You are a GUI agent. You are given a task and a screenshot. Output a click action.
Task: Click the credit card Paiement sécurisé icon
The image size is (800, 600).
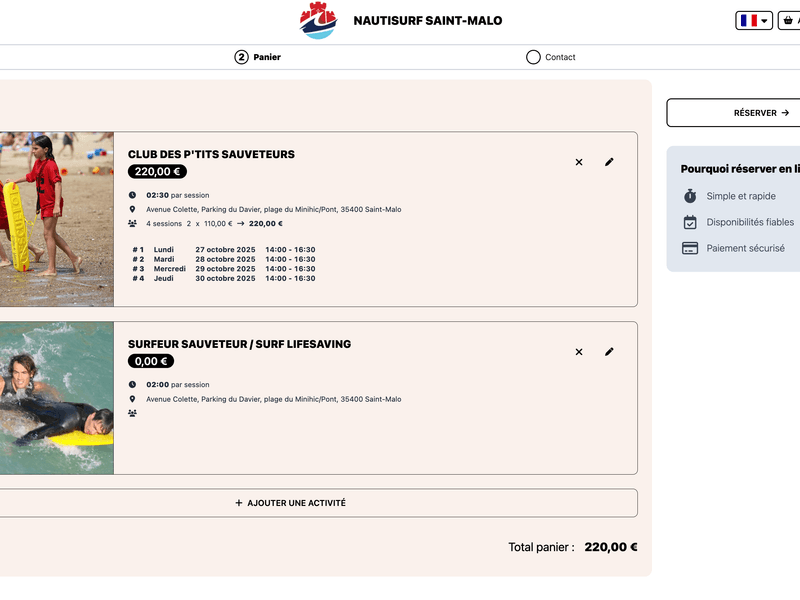pos(690,248)
